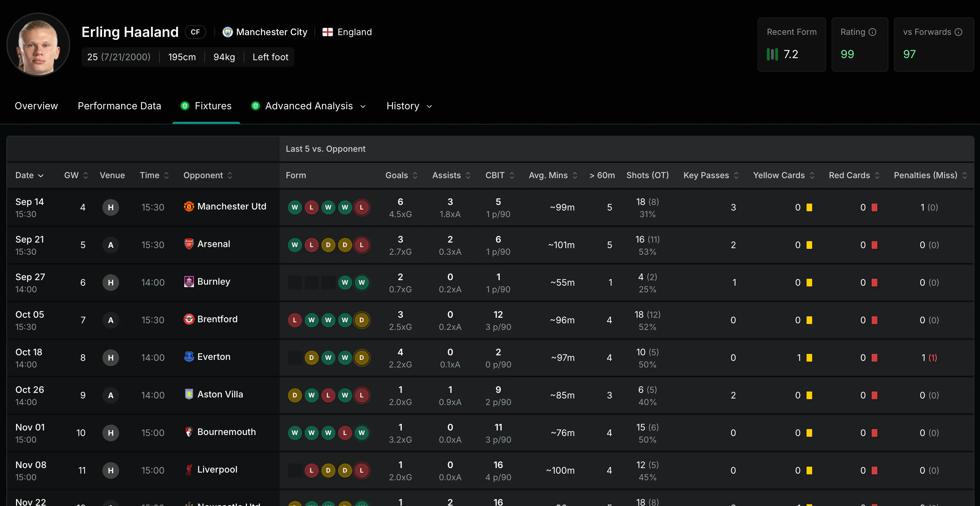Click the ~101m average minutes for Arsenal
The image size is (980, 506).
[561, 245]
